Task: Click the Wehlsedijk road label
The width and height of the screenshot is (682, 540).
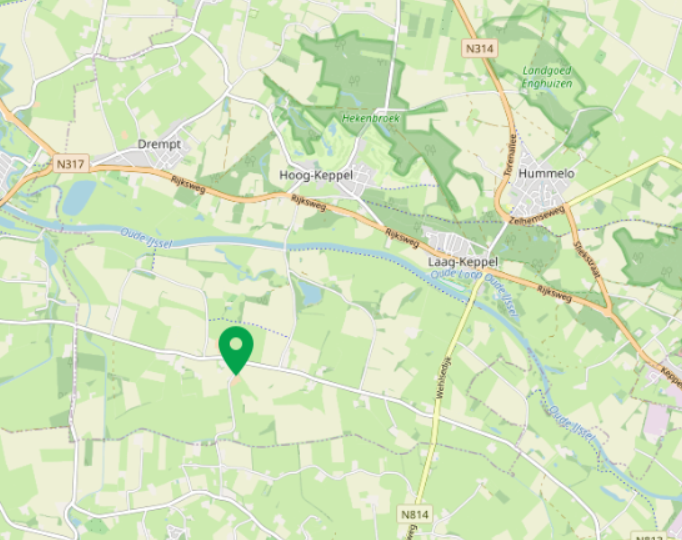Action: point(445,378)
